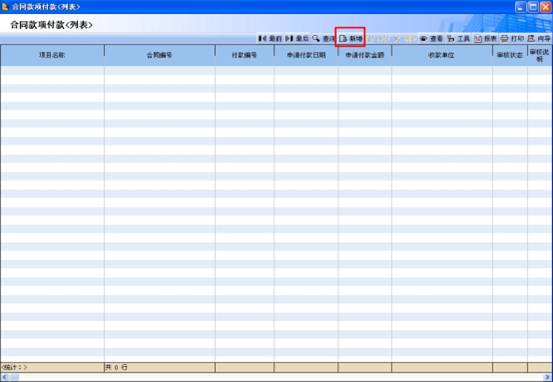The height and width of the screenshot is (382, 553).
Task: Jump to last record with 最后
Action: tap(297, 38)
